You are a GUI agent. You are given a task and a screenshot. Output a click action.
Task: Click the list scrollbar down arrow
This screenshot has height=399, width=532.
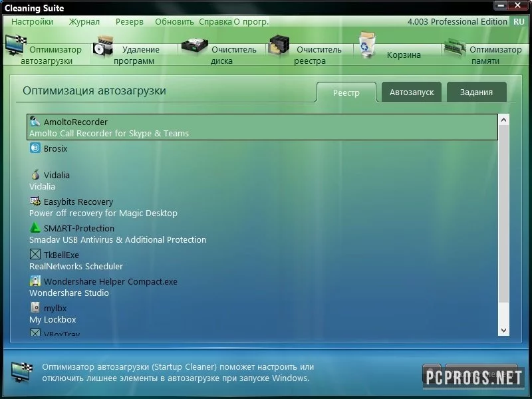[503, 330]
